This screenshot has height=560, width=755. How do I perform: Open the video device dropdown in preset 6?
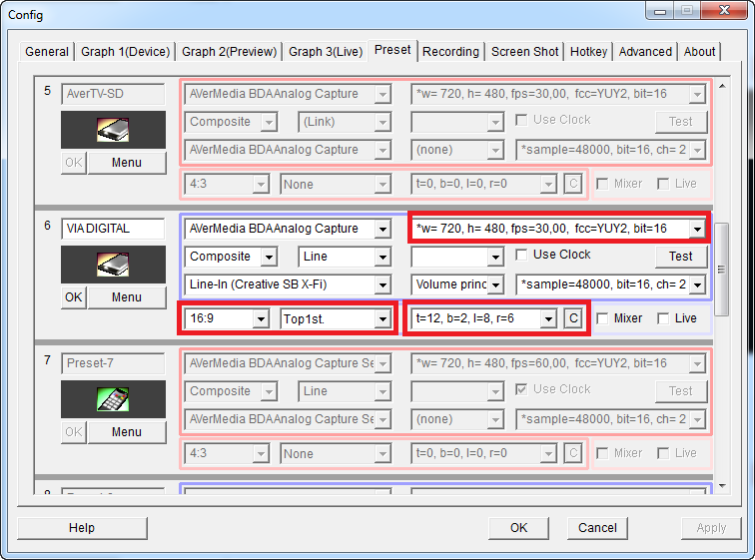[288, 229]
